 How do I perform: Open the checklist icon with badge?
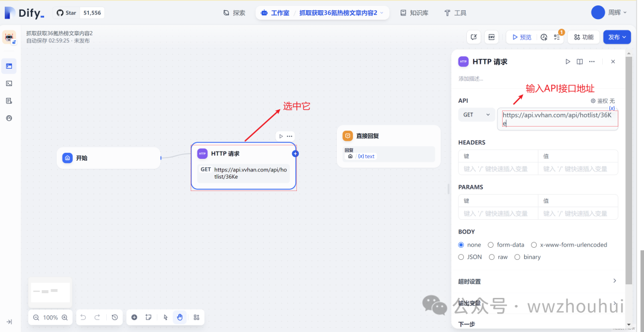(x=557, y=37)
